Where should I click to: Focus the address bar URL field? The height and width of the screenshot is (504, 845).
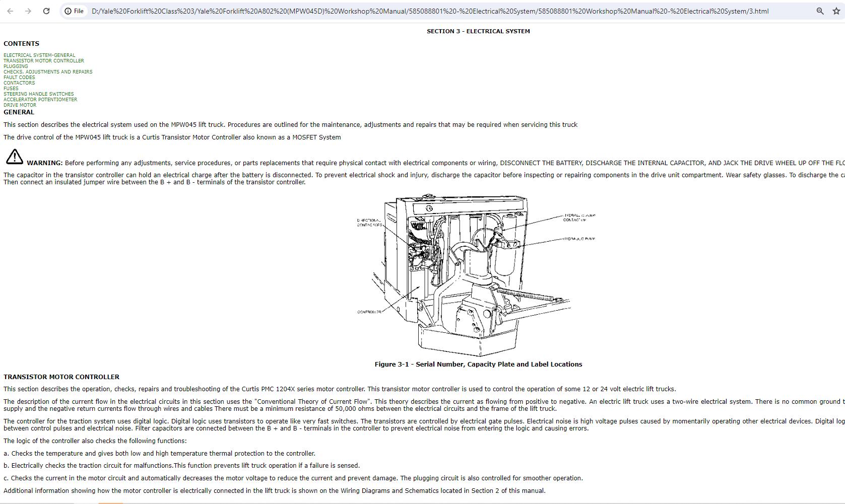coord(430,11)
